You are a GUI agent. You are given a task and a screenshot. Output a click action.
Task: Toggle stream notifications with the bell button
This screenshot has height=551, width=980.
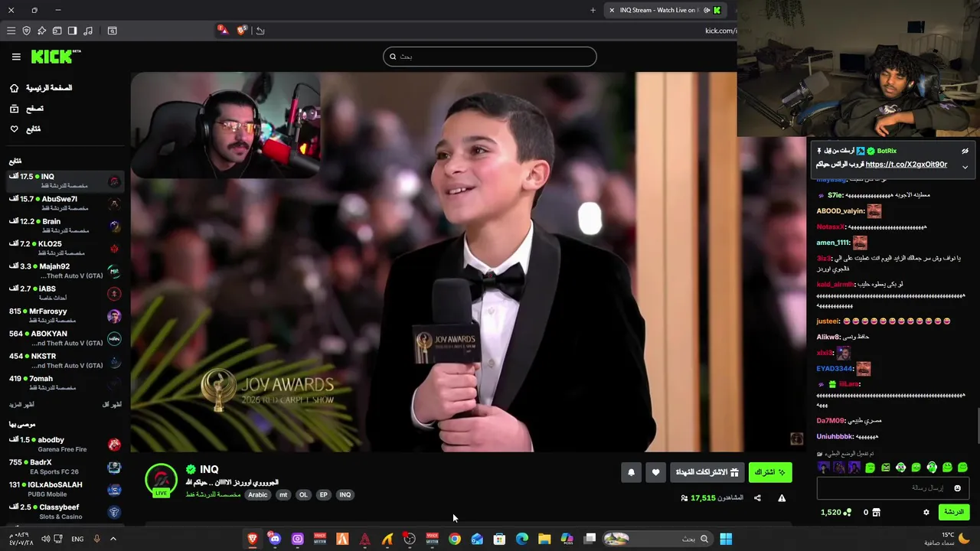[x=631, y=472]
